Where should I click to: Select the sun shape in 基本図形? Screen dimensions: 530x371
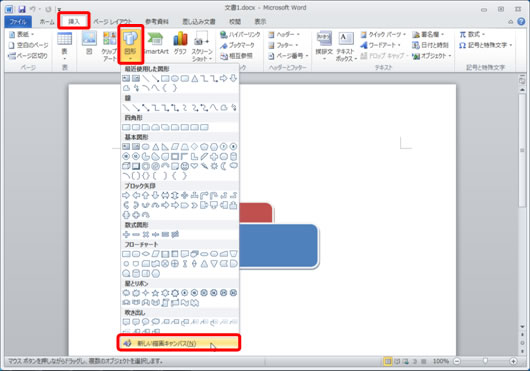point(214,166)
